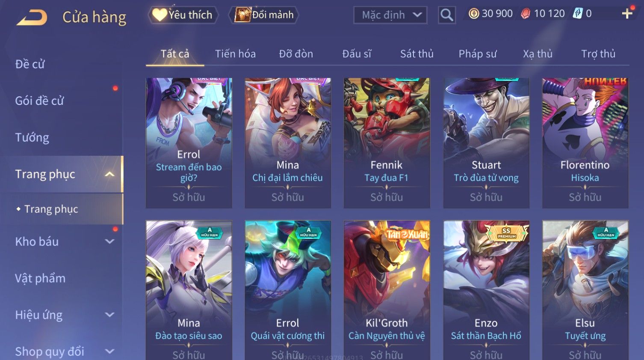Click the gold coin balance icon
This screenshot has width=644, height=360.
coord(474,14)
